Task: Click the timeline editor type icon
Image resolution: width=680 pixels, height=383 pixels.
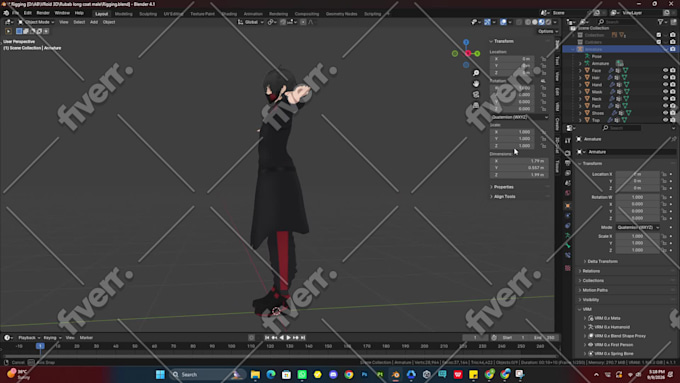Action: coord(8,337)
